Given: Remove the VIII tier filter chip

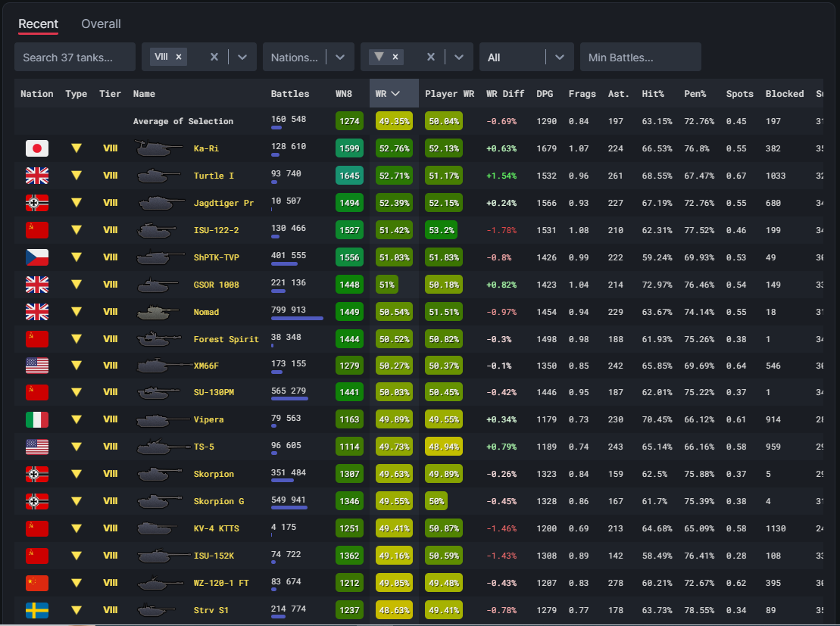Looking at the screenshot, I should [x=179, y=57].
